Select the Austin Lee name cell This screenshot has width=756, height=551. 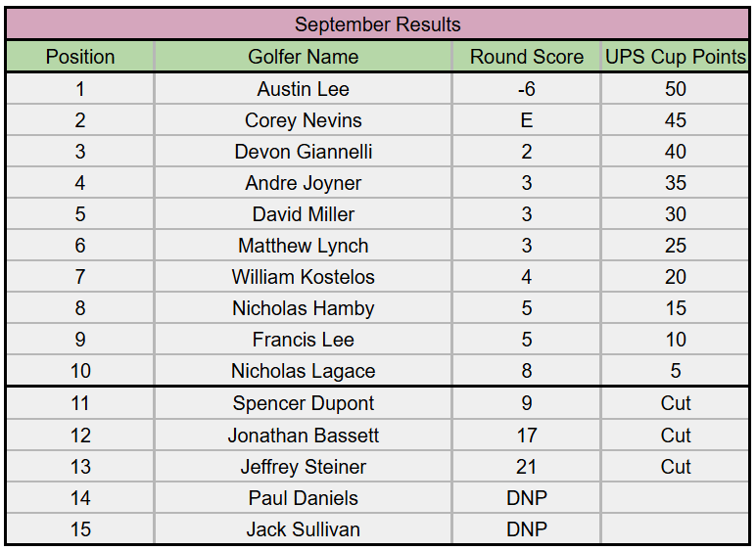303,89
